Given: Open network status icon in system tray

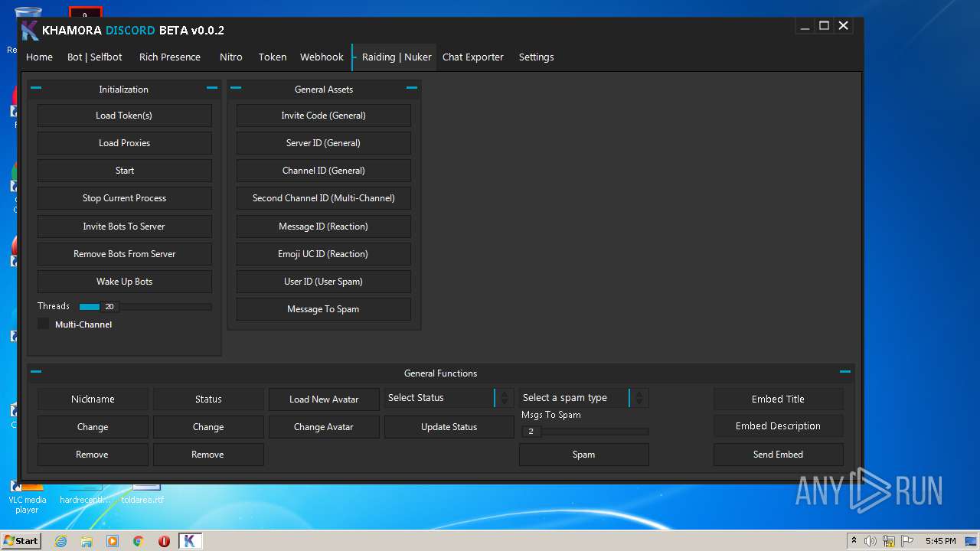Looking at the screenshot, I should [889, 541].
